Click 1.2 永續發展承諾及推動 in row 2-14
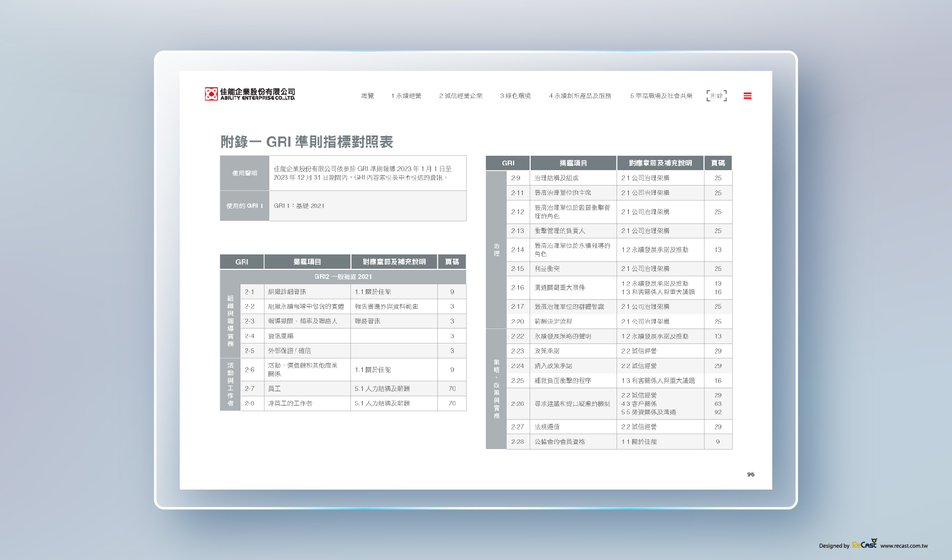The height and width of the screenshot is (560, 952). click(654, 250)
